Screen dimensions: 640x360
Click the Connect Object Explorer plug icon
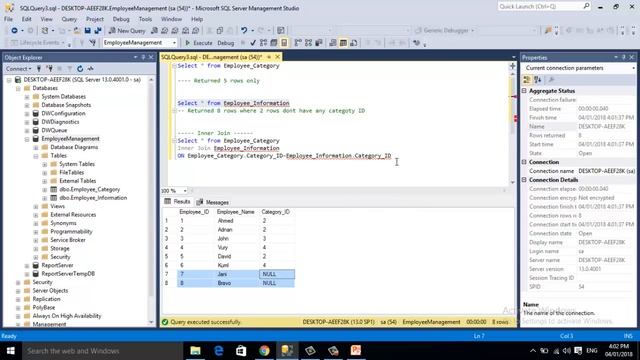tap(39, 69)
